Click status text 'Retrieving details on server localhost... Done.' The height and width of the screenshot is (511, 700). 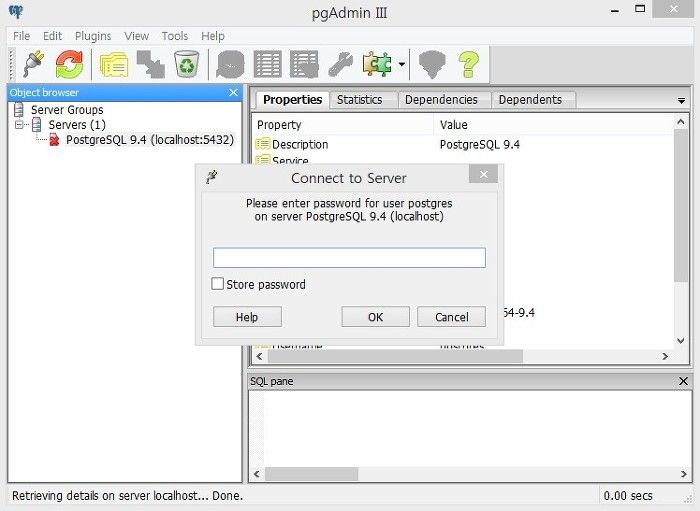127,495
